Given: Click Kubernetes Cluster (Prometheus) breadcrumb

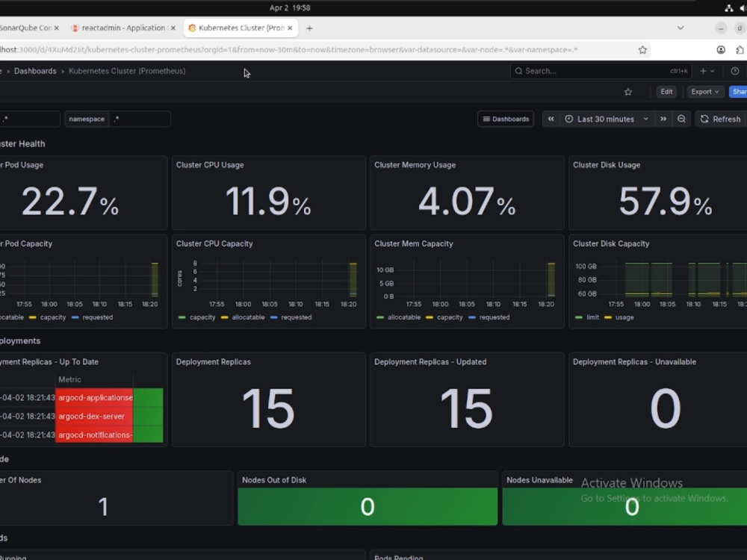Looking at the screenshot, I should click(x=127, y=71).
